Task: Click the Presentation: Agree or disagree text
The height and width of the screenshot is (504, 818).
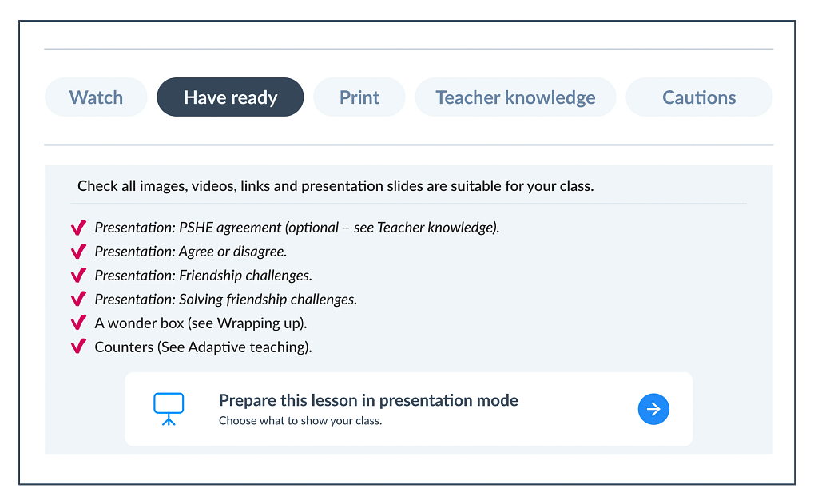Action: pyautogui.click(x=190, y=252)
